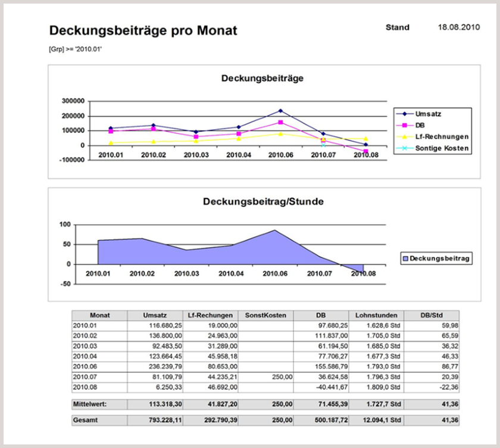500x448 pixels.
Task: Click the SonstKosten column header
Action: point(264,315)
